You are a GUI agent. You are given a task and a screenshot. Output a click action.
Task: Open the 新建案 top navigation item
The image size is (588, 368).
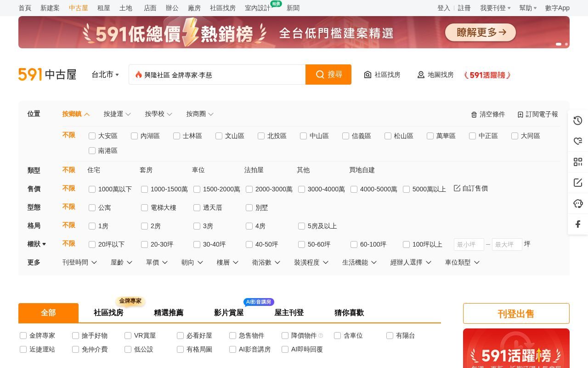coord(50,8)
